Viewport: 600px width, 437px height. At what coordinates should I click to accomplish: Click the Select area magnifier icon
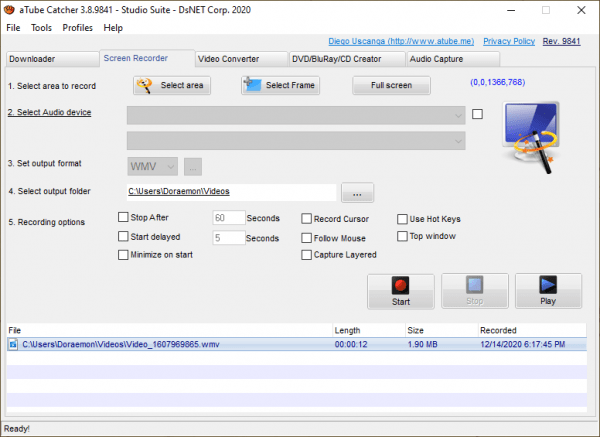pos(145,85)
